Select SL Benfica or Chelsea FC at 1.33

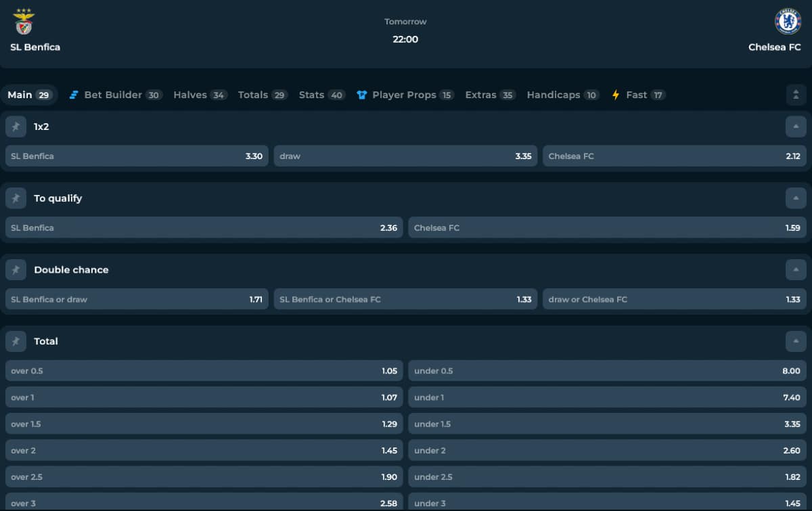[x=406, y=299]
